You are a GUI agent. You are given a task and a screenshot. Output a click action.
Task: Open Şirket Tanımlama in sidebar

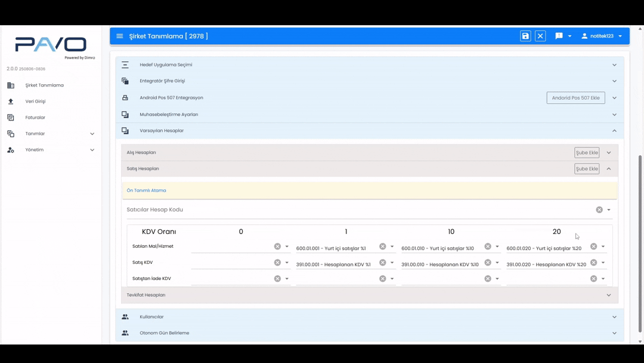click(44, 85)
